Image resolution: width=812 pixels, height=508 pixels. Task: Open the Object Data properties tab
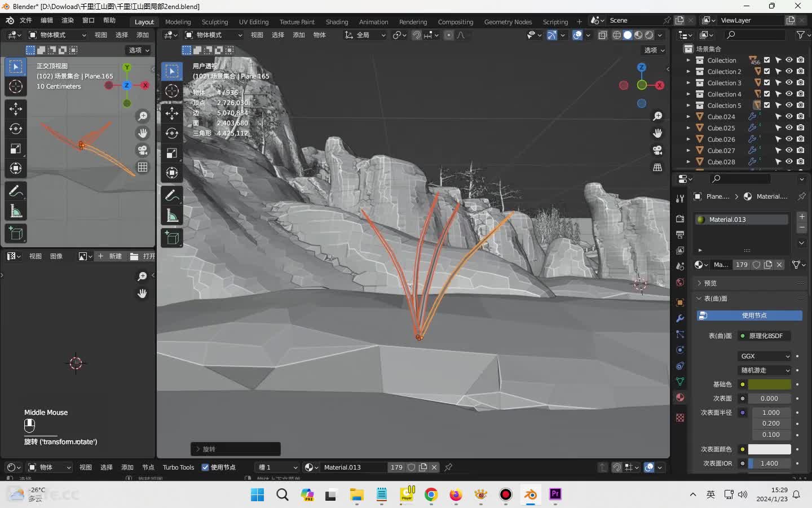pos(680,382)
